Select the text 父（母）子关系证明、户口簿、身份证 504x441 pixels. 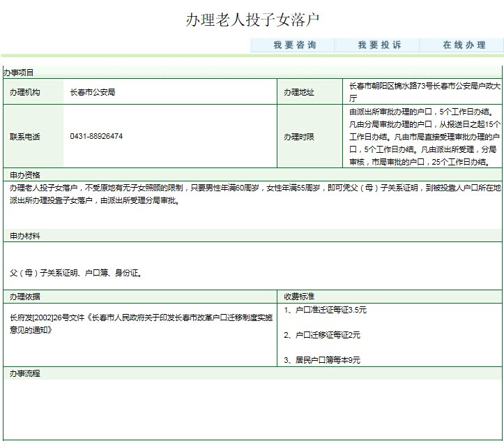pos(76,273)
